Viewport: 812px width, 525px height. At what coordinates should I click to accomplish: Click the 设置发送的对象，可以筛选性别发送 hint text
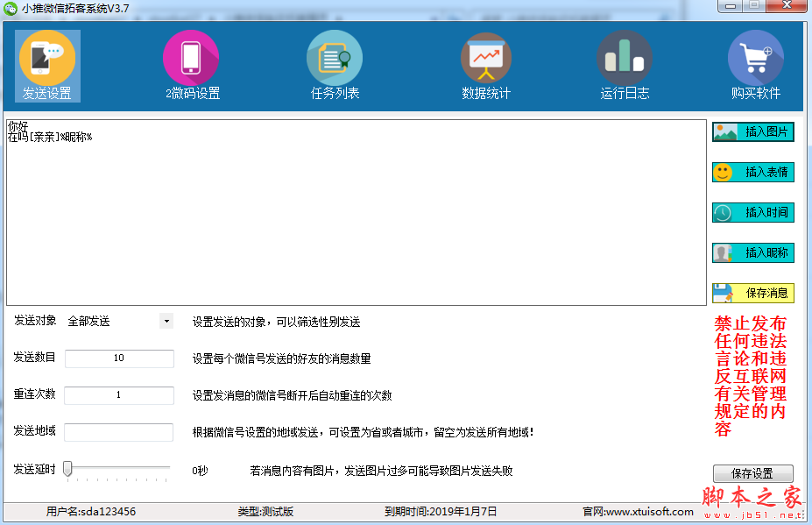click(277, 322)
